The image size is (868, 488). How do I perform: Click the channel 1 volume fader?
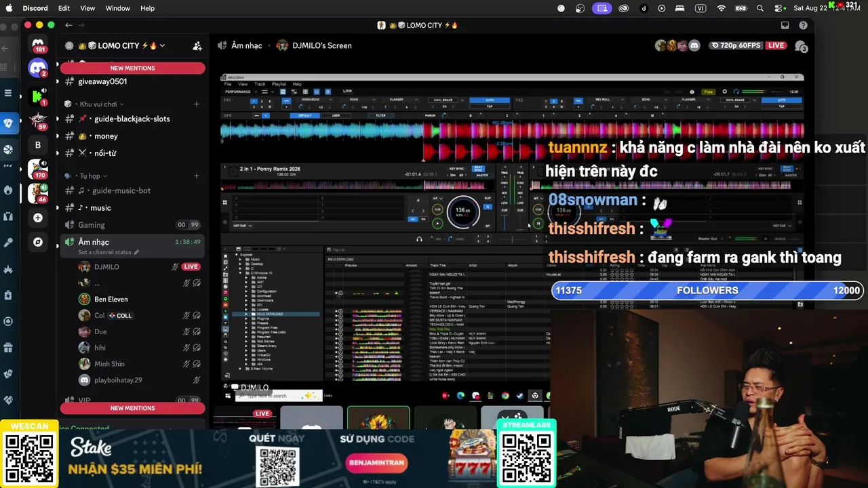click(x=505, y=221)
